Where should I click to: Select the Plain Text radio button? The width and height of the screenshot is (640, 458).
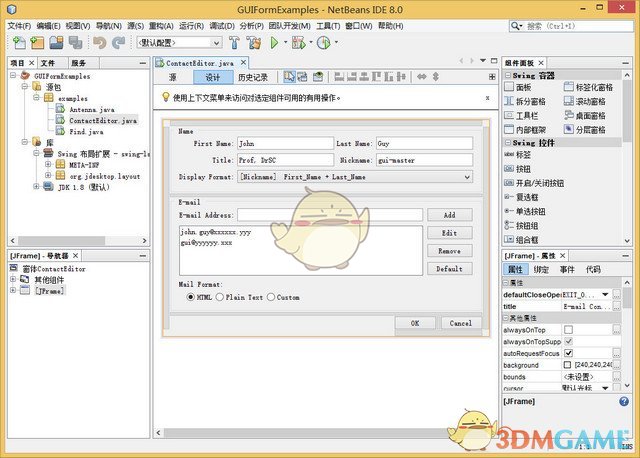(220, 297)
